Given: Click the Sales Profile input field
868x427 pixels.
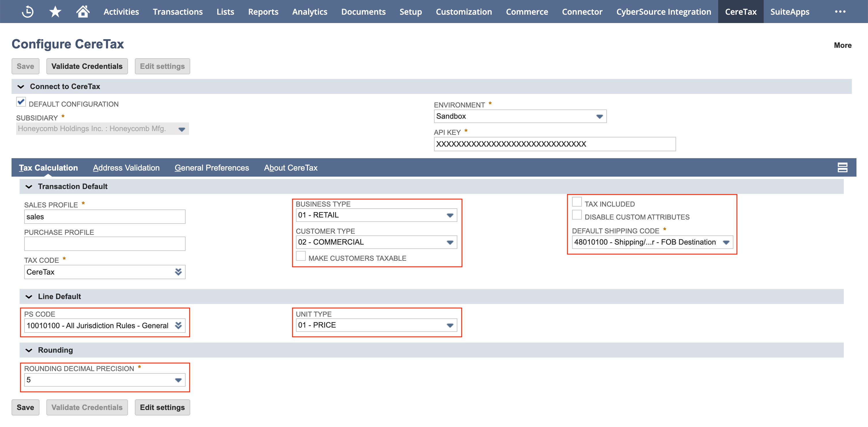Looking at the screenshot, I should pos(104,217).
